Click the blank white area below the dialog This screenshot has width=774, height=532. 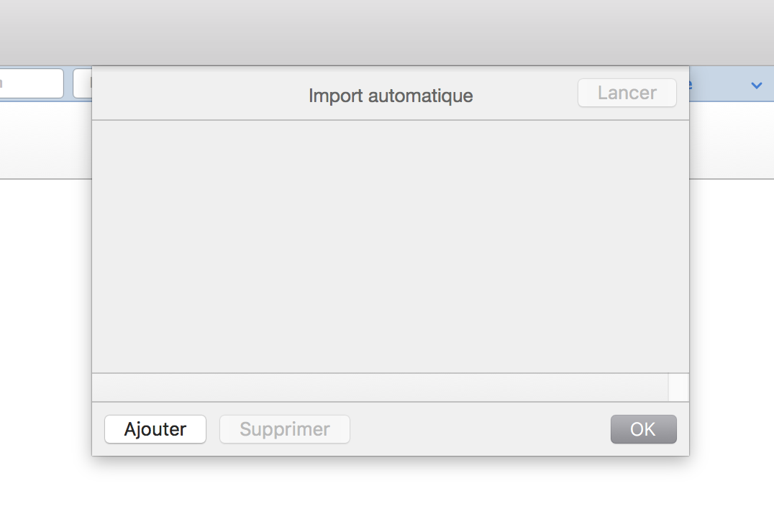pyautogui.click(x=388, y=496)
